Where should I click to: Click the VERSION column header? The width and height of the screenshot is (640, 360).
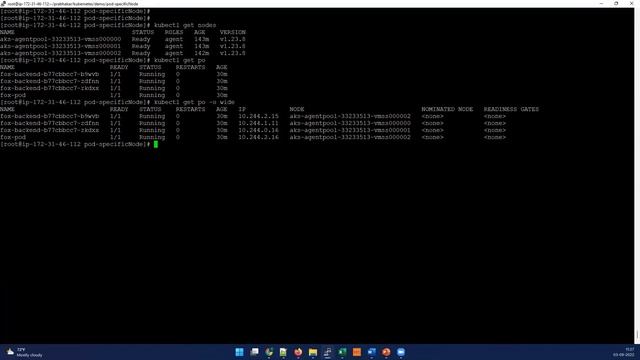pyautogui.click(x=233, y=32)
